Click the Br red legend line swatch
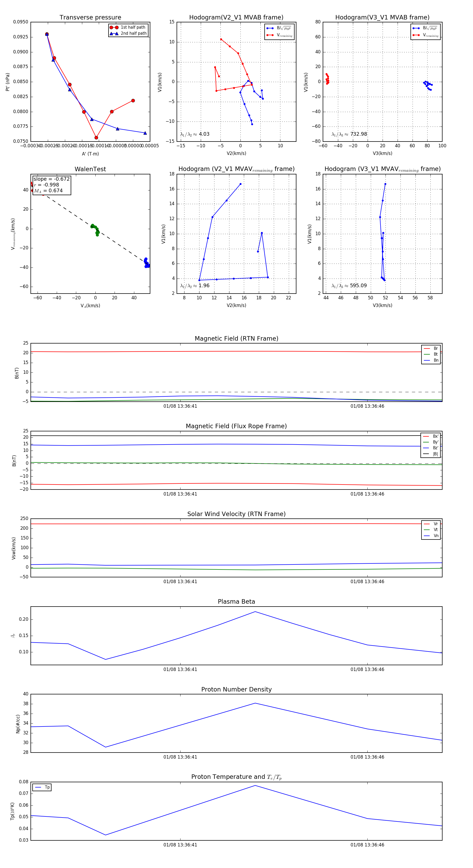Screen dimensions: 473x868 pyautogui.click(x=426, y=349)
